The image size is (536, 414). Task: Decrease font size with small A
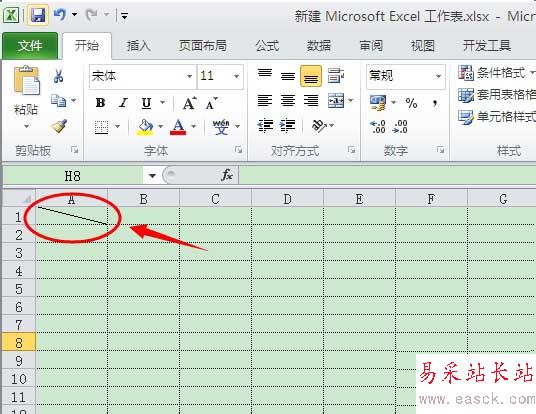coord(212,103)
